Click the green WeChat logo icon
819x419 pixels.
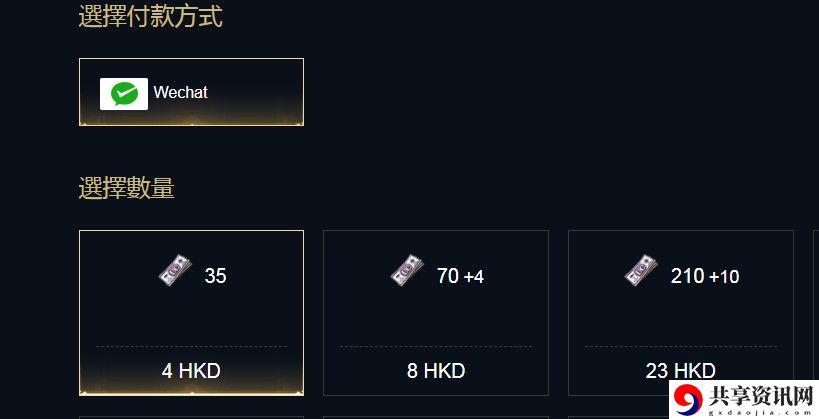pyautogui.click(x=124, y=94)
